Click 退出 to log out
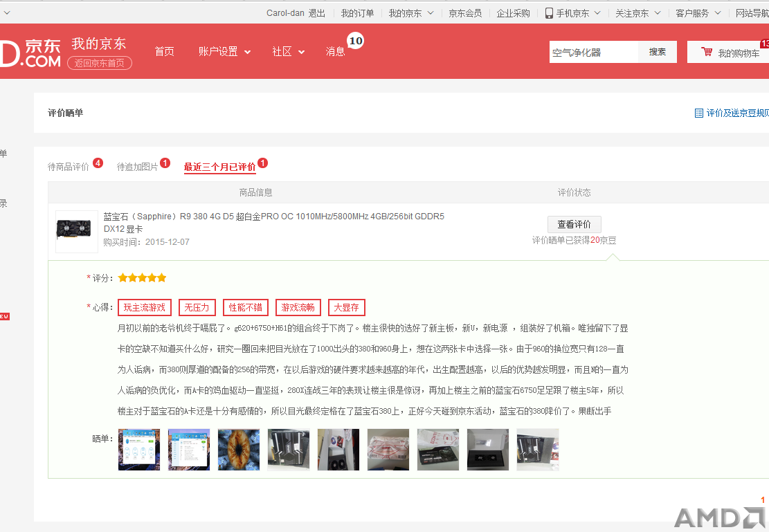 coord(317,13)
